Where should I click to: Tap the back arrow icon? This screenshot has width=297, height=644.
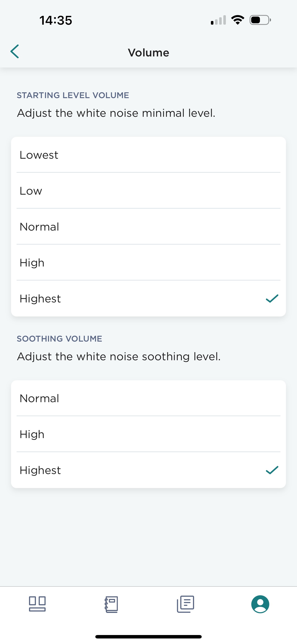coord(15,52)
